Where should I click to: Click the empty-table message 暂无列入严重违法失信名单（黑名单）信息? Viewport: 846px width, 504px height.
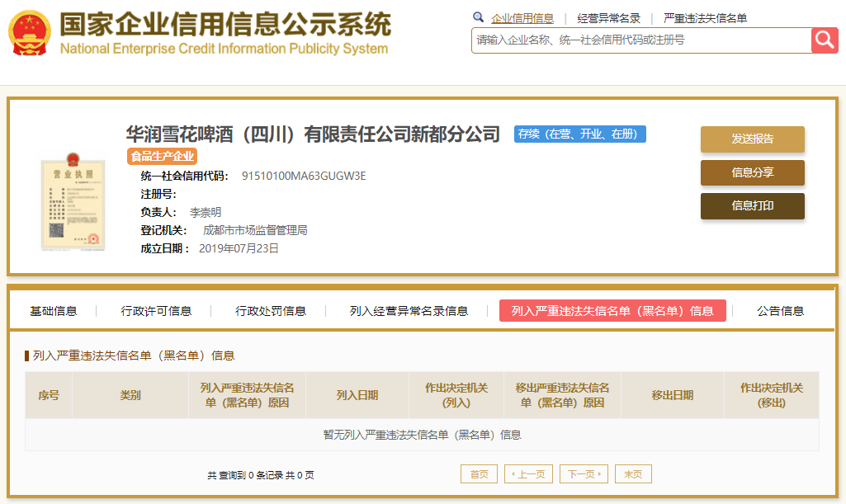coord(422,435)
